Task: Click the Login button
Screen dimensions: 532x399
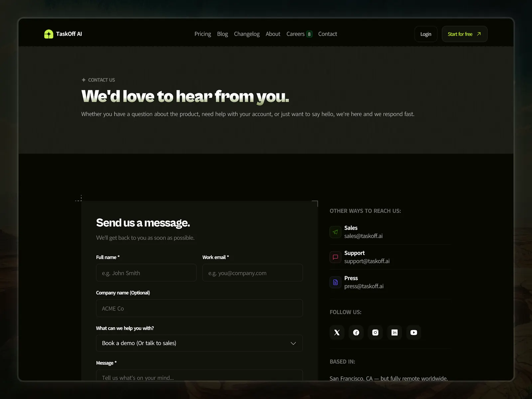Action: [426, 34]
